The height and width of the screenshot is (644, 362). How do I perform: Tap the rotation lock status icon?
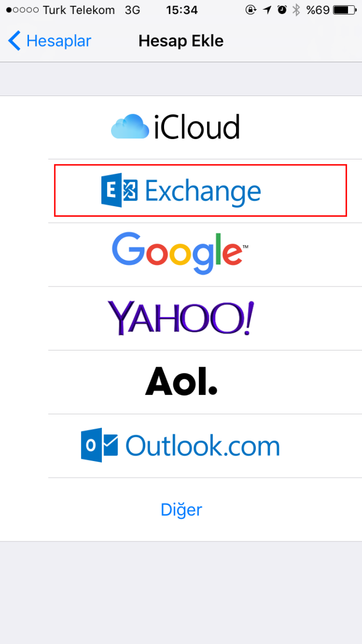point(250,10)
